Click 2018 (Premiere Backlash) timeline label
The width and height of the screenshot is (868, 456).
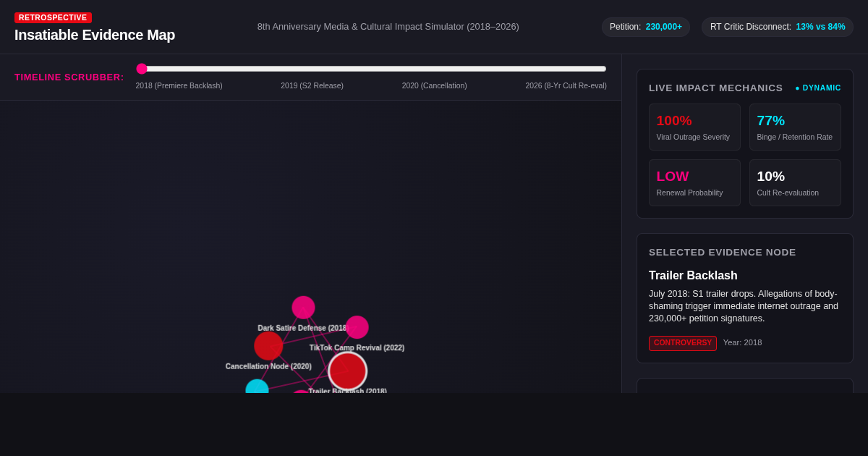click(179, 85)
